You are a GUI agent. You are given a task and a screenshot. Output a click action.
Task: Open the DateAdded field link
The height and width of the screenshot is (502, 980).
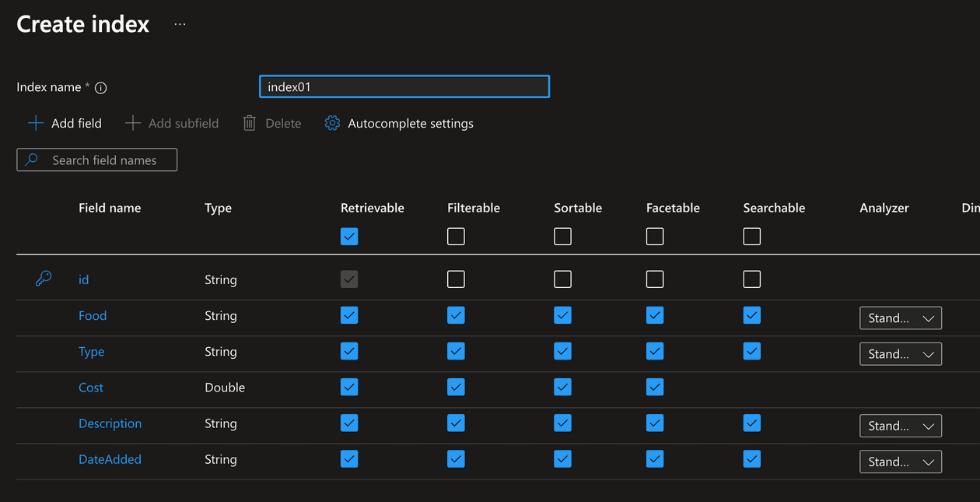(x=110, y=459)
